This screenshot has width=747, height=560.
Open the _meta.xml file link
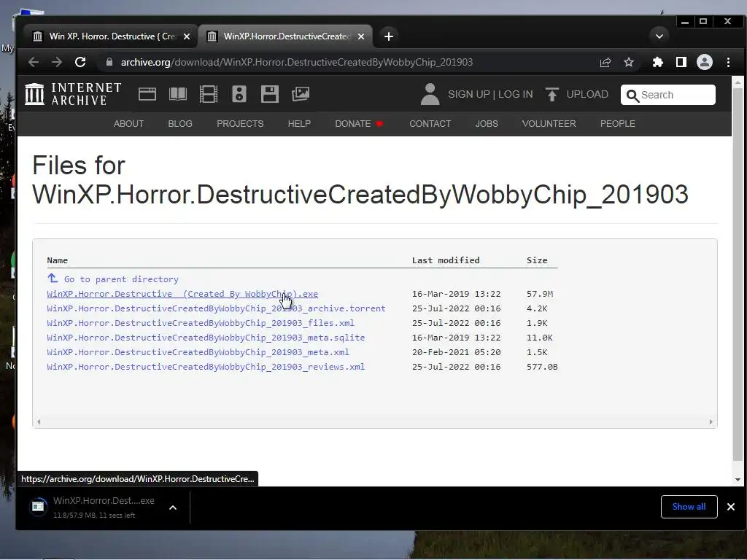(198, 352)
